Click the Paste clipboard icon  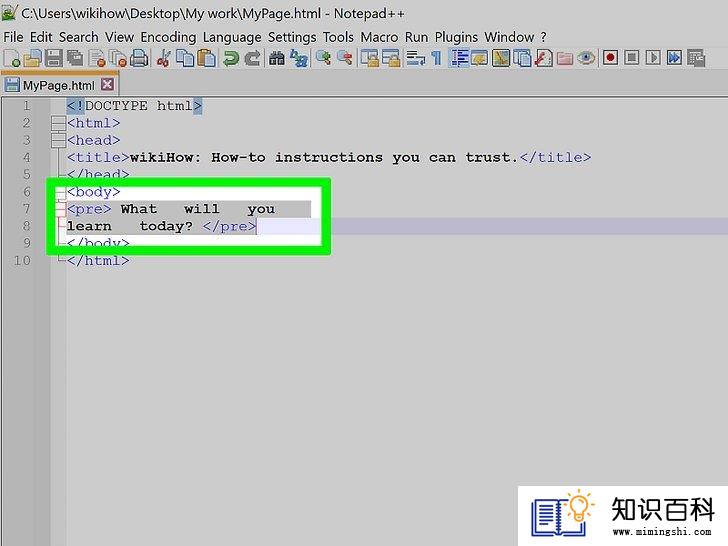pos(207,58)
